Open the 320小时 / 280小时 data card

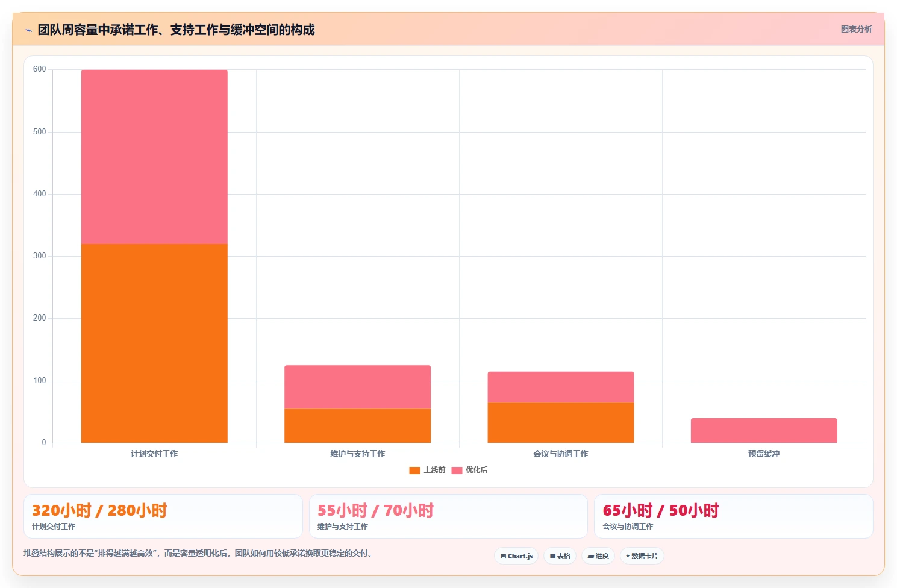pos(163,516)
